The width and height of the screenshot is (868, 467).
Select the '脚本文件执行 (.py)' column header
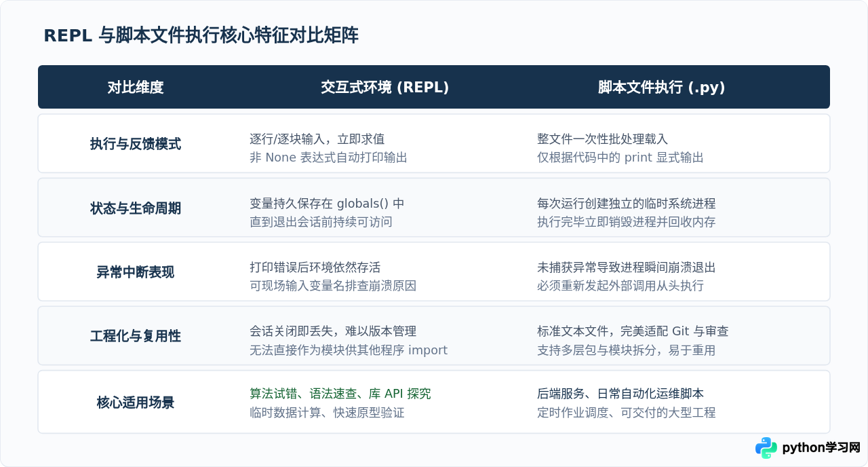662,88
